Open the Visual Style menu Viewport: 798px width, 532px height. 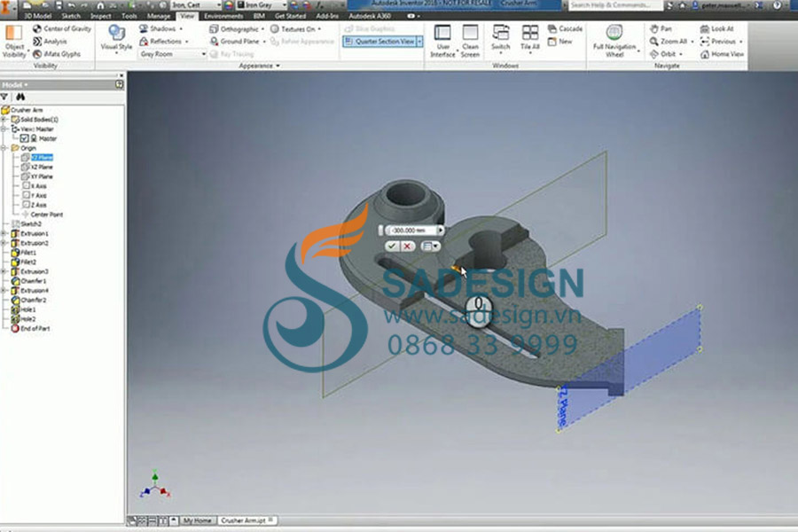tap(116, 38)
